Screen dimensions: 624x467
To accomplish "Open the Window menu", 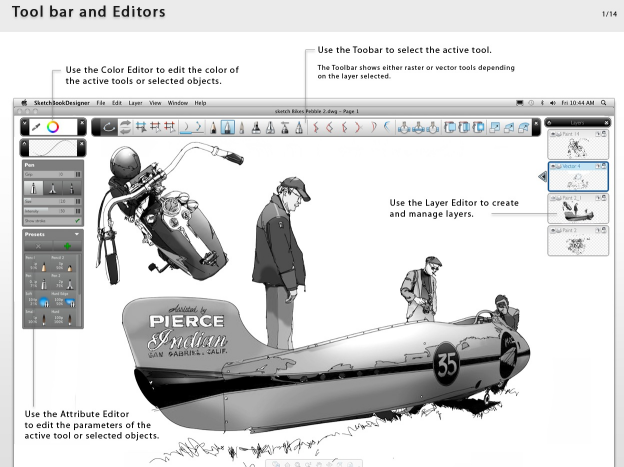I will pyautogui.click(x=177, y=103).
